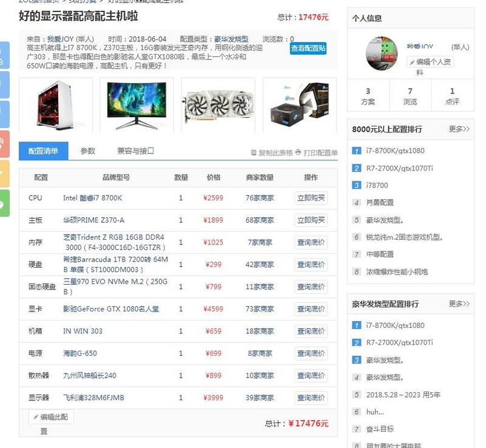Screen dimensions: 486x448
Task: Switch to the 参数 tab
Action: 87,151
